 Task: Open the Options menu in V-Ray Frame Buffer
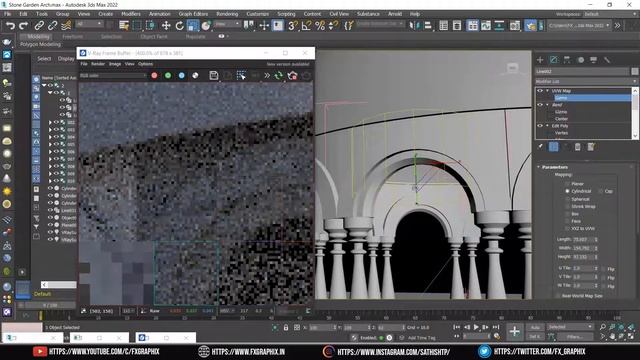pyautogui.click(x=145, y=64)
